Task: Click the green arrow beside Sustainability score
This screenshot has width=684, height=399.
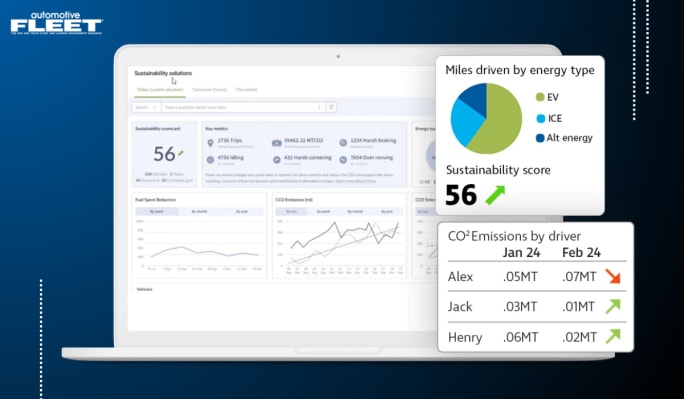Action: click(x=495, y=195)
